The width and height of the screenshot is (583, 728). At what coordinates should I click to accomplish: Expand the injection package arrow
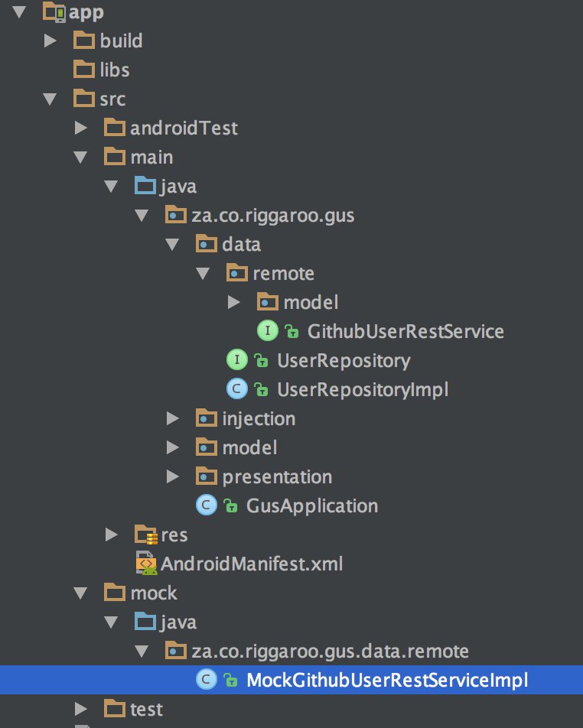click(x=173, y=419)
